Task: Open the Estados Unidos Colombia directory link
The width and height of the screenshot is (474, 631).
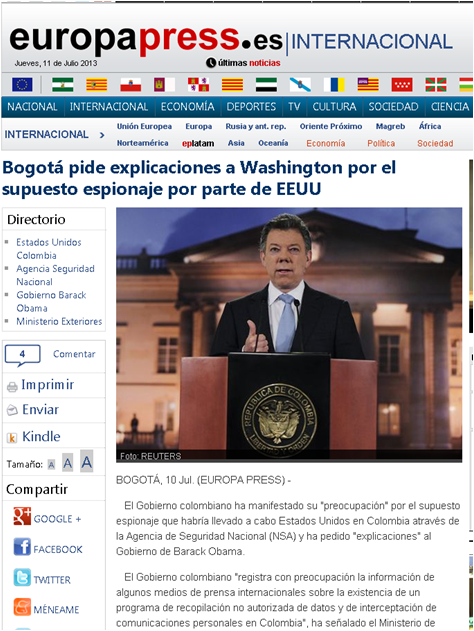Action: point(49,249)
